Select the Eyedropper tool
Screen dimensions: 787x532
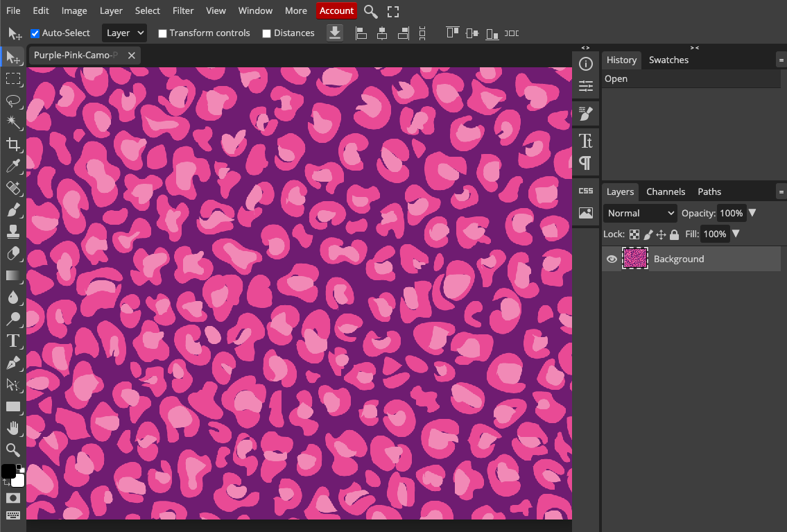coord(13,166)
